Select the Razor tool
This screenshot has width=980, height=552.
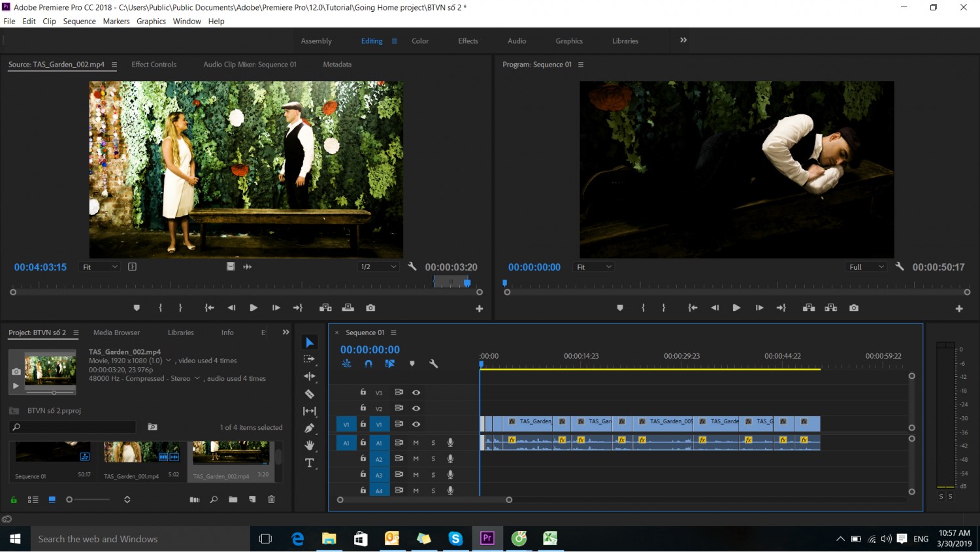(310, 394)
